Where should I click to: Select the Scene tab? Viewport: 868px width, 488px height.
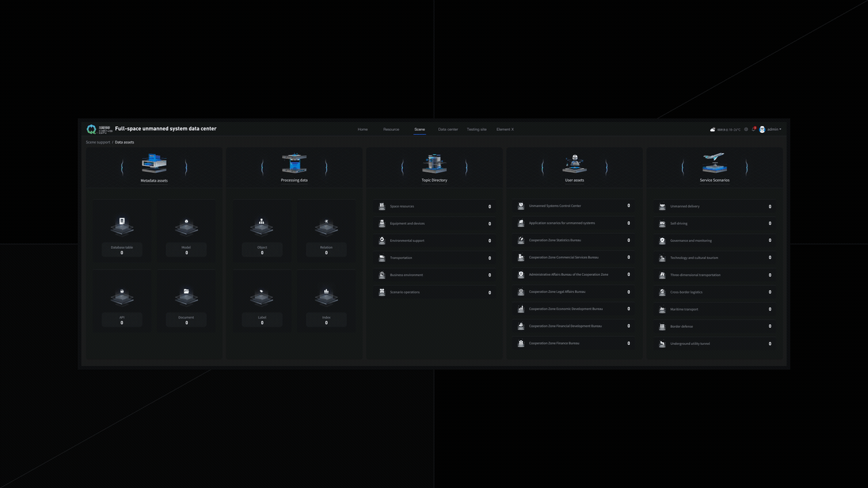tap(420, 129)
